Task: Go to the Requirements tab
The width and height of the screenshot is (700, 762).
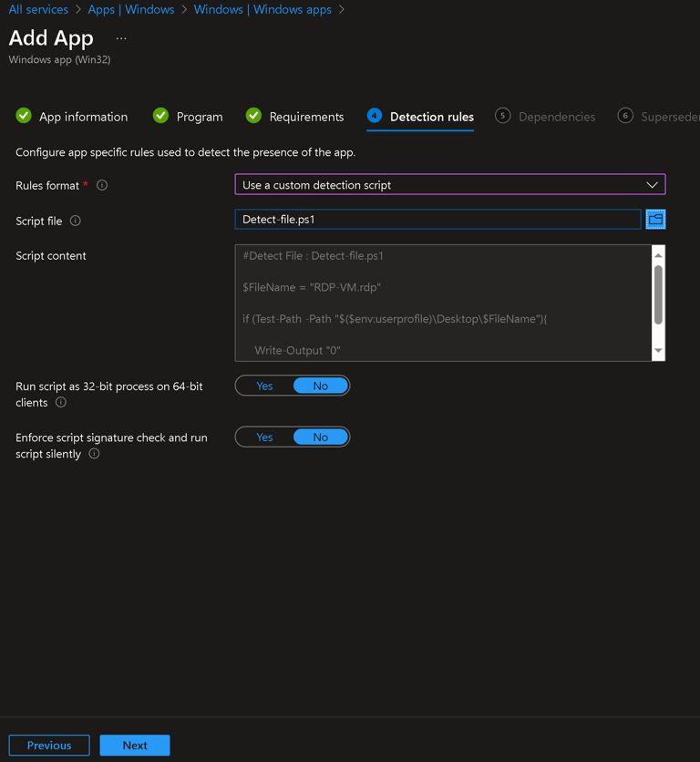Action: tap(306, 117)
